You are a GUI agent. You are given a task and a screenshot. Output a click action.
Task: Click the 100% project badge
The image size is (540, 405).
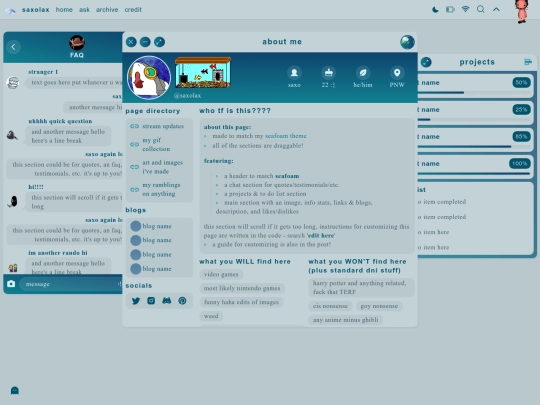520,164
